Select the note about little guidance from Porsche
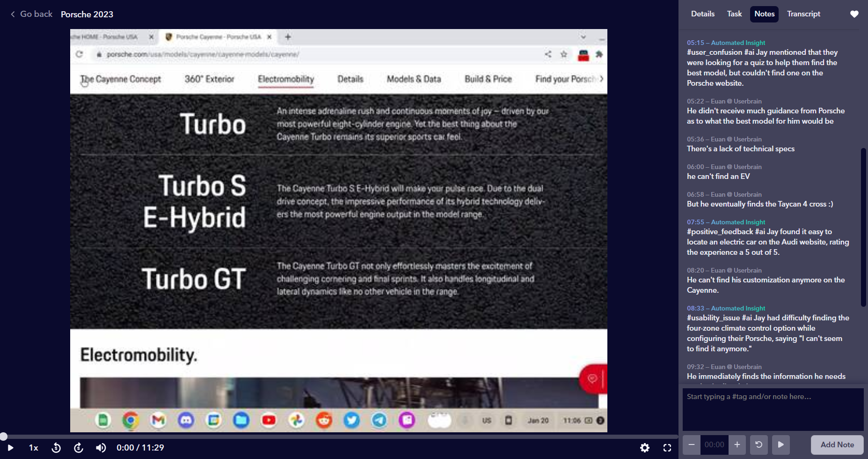Image resolution: width=868 pixels, height=459 pixels. coord(766,116)
